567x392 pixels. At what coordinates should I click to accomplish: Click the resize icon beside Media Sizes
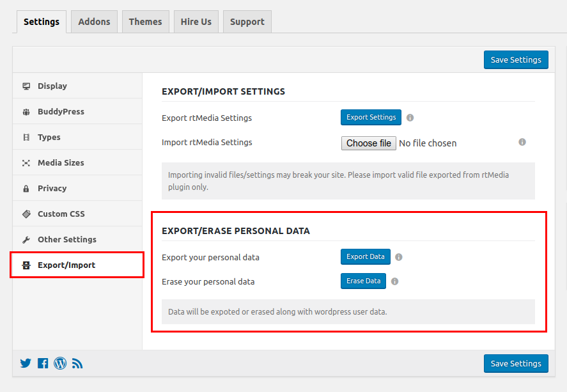pyautogui.click(x=26, y=162)
